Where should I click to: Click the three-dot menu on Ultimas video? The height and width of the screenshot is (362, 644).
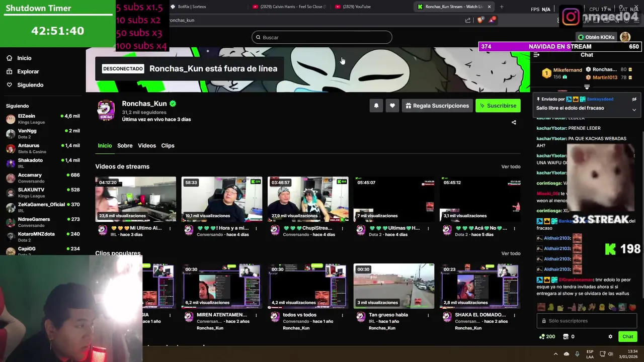(x=429, y=228)
